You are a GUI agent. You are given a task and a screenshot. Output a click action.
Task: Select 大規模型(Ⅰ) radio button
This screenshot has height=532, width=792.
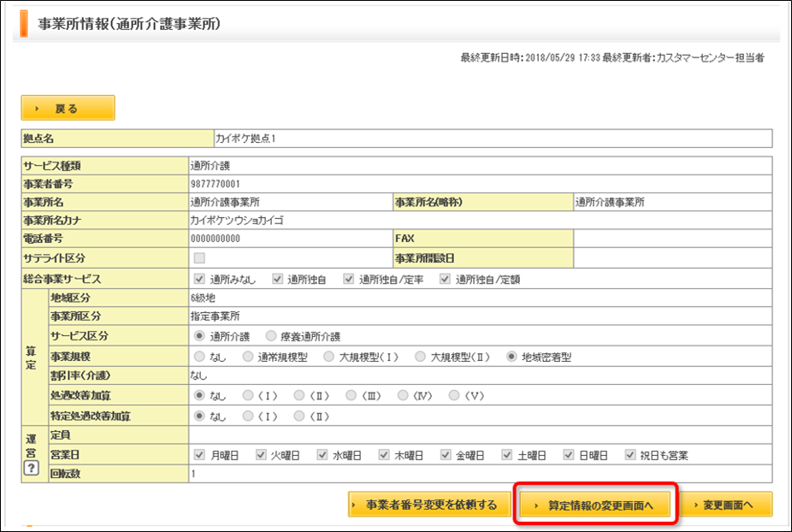(328, 357)
